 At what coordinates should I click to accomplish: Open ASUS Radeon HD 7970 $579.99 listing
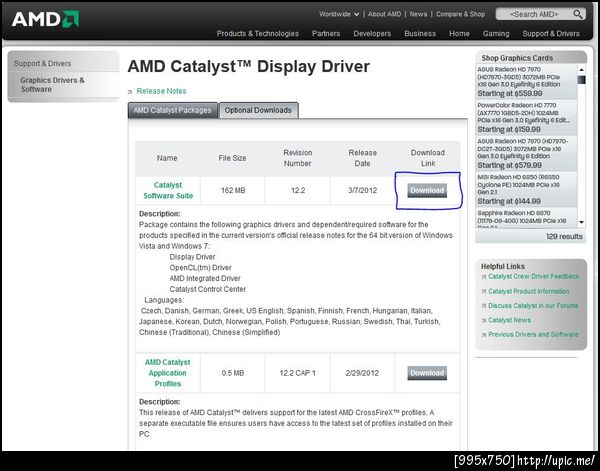pyautogui.click(x=526, y=153)
